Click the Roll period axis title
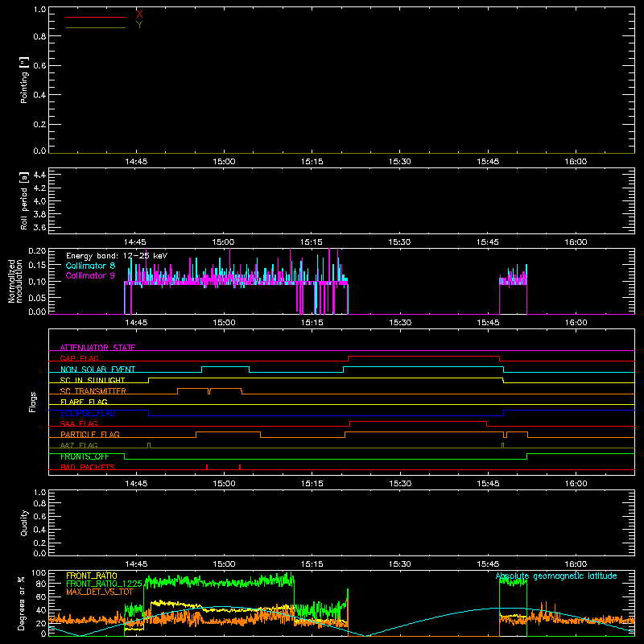Image resolution: width=644 pixels, height=644 pixels. [24, 200]
